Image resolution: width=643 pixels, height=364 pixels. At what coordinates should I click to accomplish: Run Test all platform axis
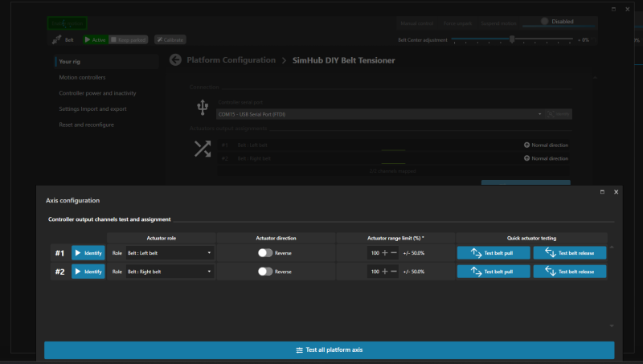point(330,350)
